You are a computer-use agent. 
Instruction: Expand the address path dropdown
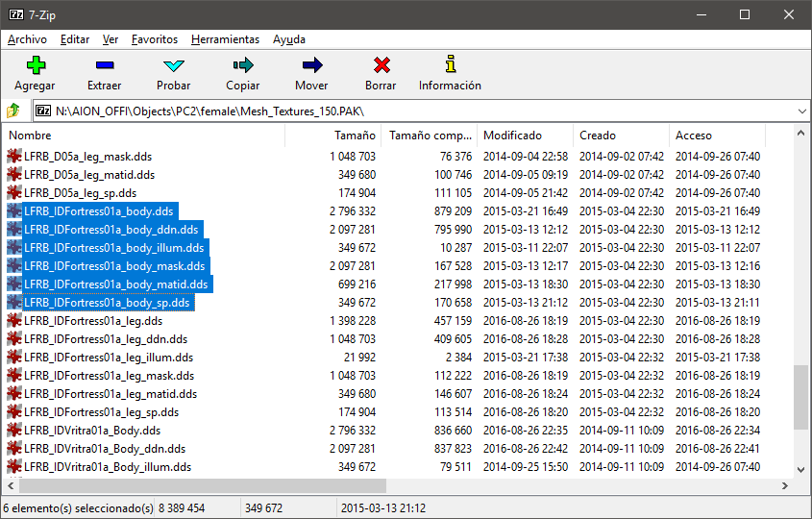pyautogui.click(x=801, y=111)
